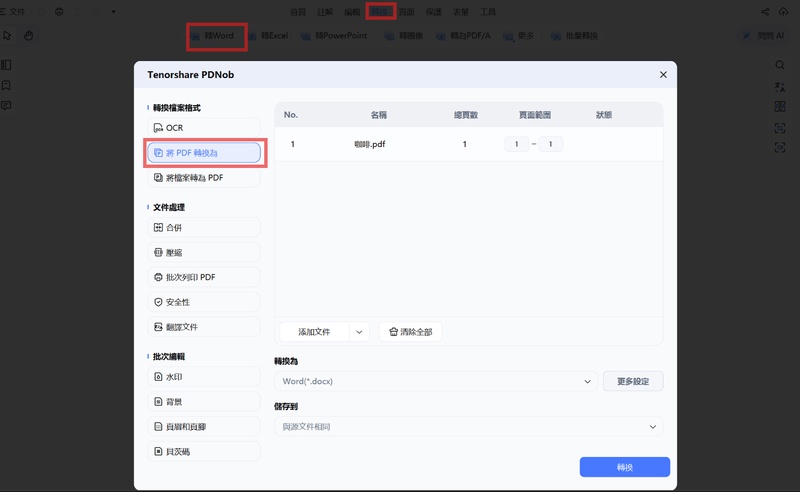Viewport: 800px width, 492px height.
Task: Click the 頁面範圍 column header
Action: click(535, 115)
